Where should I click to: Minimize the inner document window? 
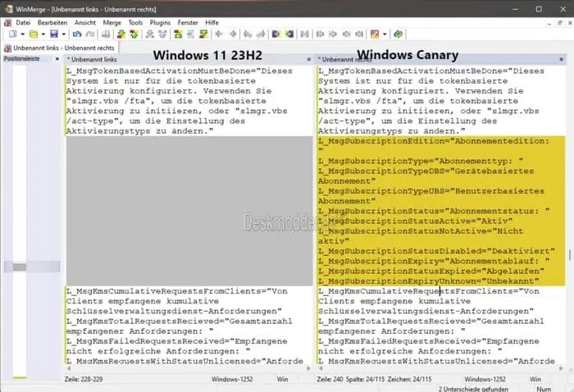coord(549,23)
